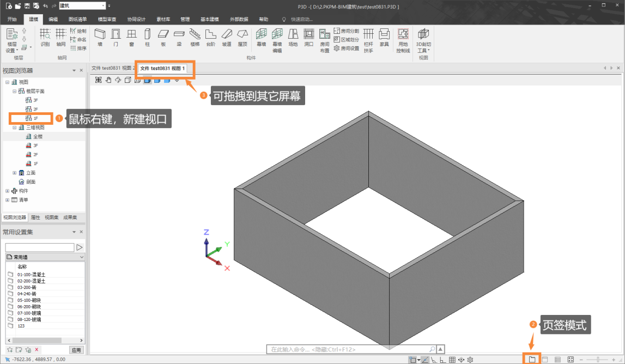Expand the 立面 tree node
625x364 pixels.
click(15, 173)
